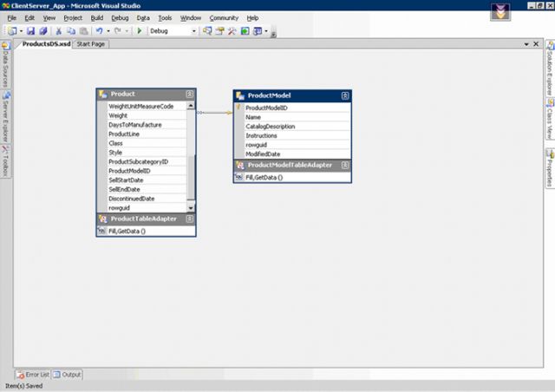This screenshot has width=555, height=392.
Task: Click the Product table scrollbar thumb
Action: [x=191, y=177]
